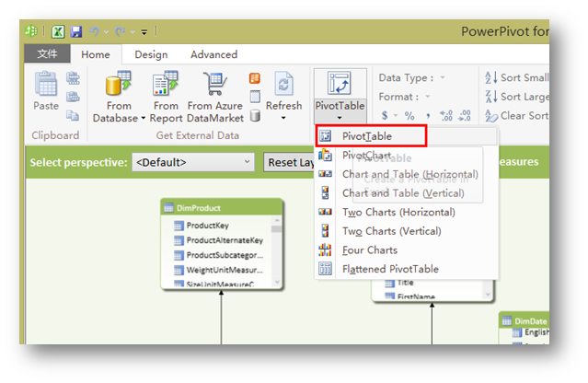Open Select perspective Default combo box
Viewport: 588px width, 383px height.
tap(193, 162)
